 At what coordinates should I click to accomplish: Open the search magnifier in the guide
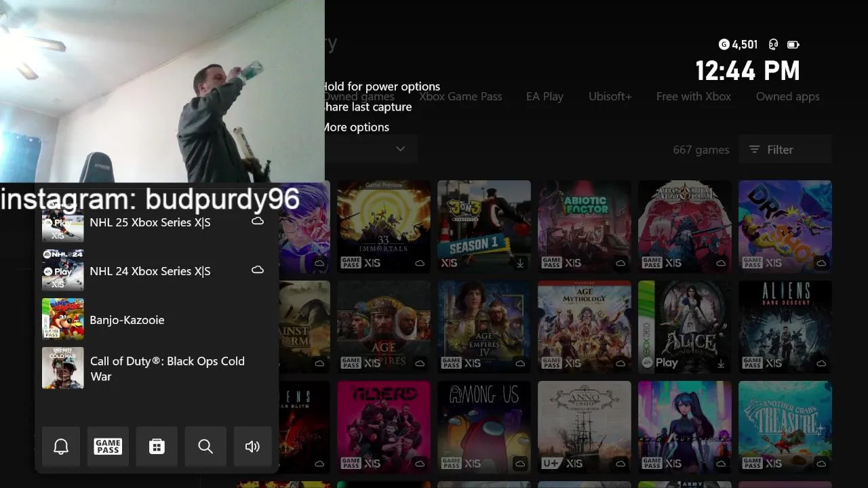[x=205, y=446]
